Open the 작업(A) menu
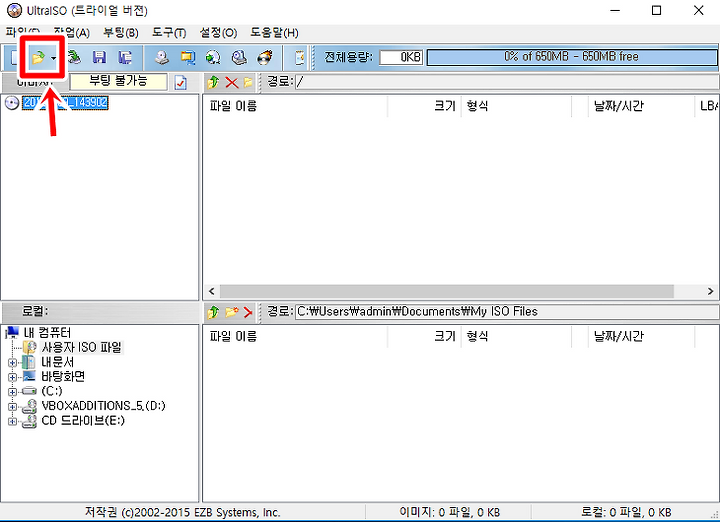This screenshot has width=720, height=522. (72, 33)
